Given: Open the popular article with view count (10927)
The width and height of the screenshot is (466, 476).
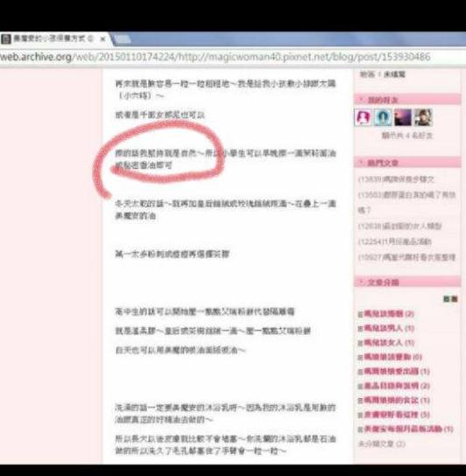Looking at the screenshot, I should pyautogui.click(x=406, y=257).
